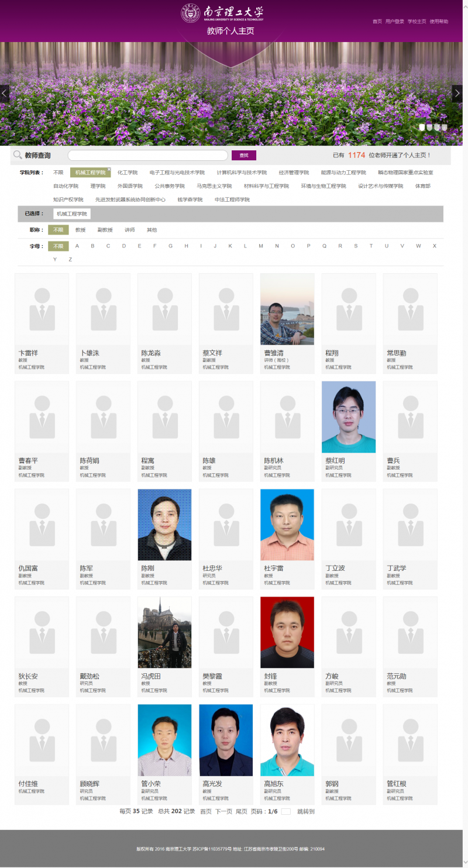The height and width of the screenshot is (868, 468).
Task: Click the right arrow on the banner carousel
Action: point(457,93)
